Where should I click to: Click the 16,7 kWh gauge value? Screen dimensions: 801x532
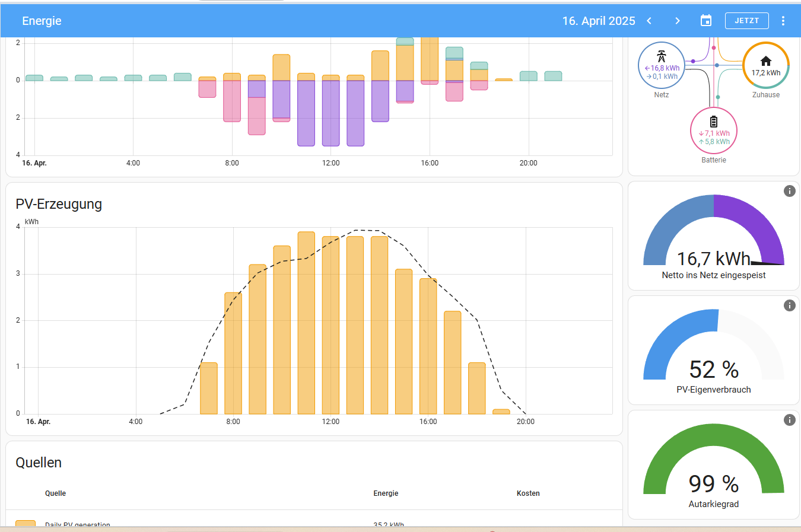pyautogui.click(x=714, y=259)
